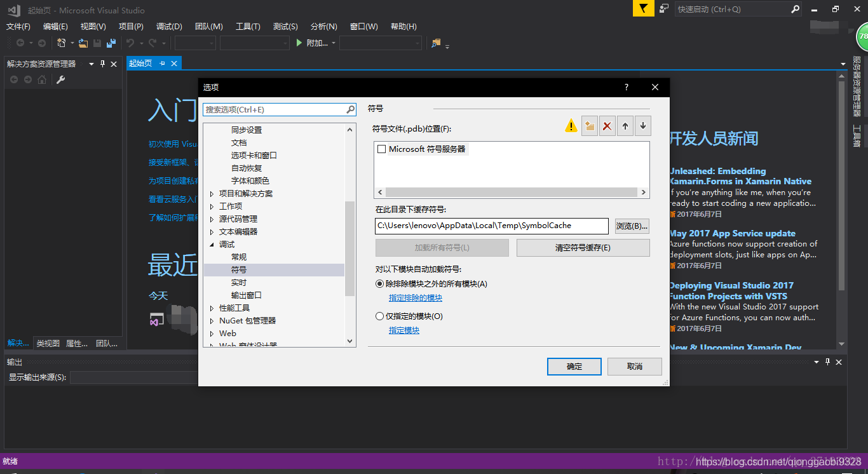Screen dimensions: 868x474
Task: Click the Cancel button in Options dialog
Action: pos(635,367)
